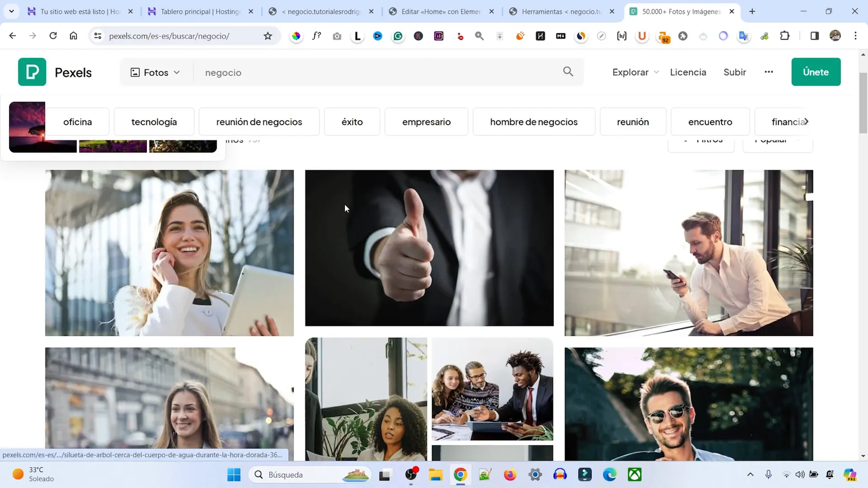
Task: Click the search magnifier icon in the search bar
Action: [x=567, y=72]
